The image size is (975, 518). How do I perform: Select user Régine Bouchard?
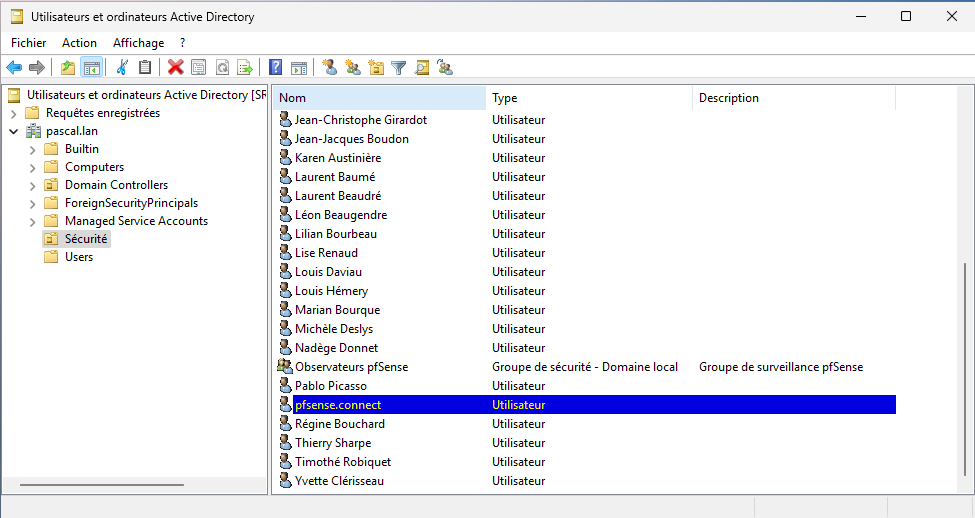click(340, 423)
